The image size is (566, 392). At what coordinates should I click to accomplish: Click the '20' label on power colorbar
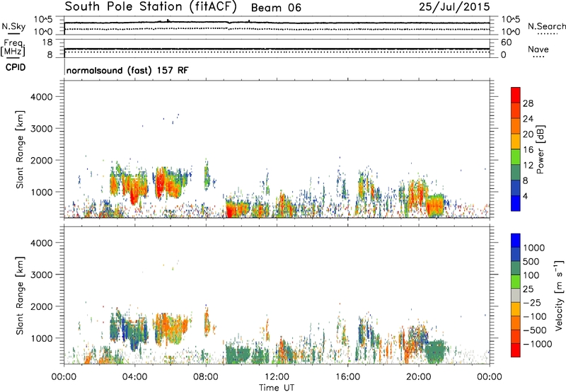tap(528, 134)
